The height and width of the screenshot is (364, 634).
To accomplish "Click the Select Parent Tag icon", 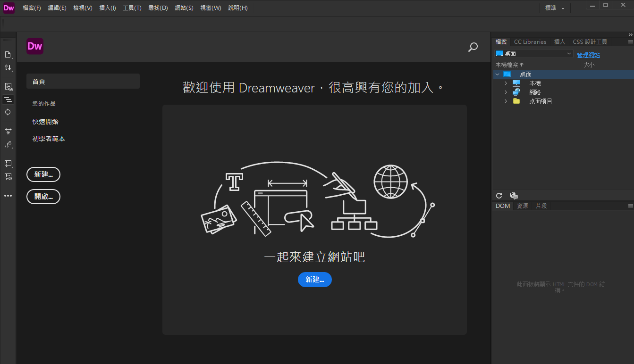I will 8,144.
